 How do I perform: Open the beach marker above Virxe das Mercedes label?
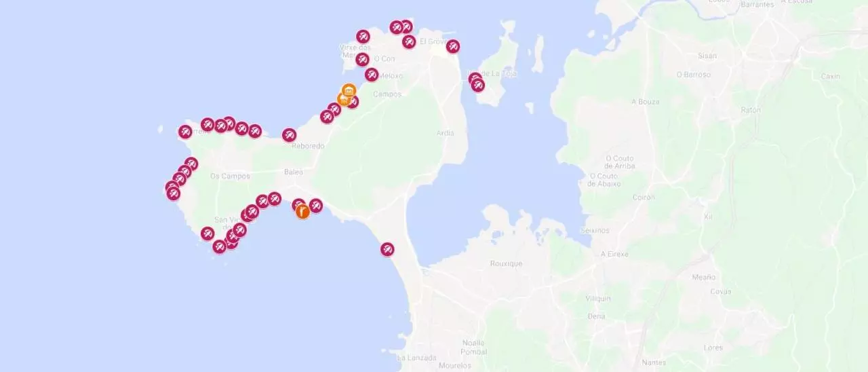(x=363, y=37)
